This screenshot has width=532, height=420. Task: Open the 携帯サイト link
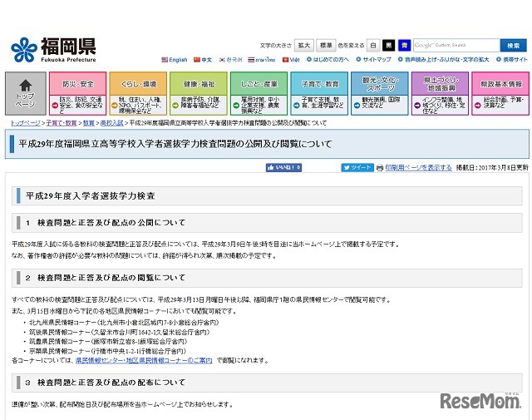515,60
